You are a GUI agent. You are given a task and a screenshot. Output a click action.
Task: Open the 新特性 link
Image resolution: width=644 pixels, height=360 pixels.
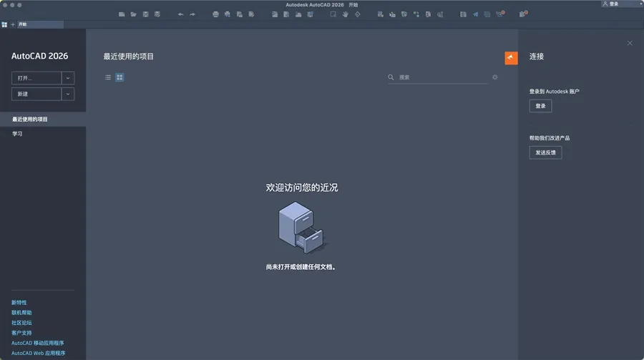pyautogui.click(x=19, y=303)
